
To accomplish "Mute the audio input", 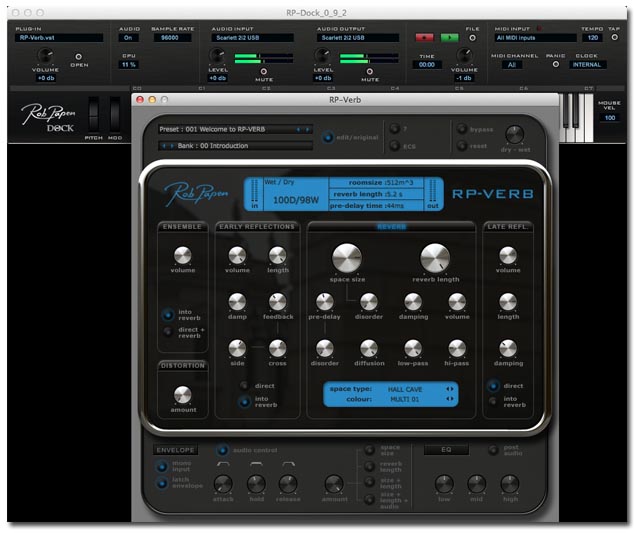I will point(264,72).
